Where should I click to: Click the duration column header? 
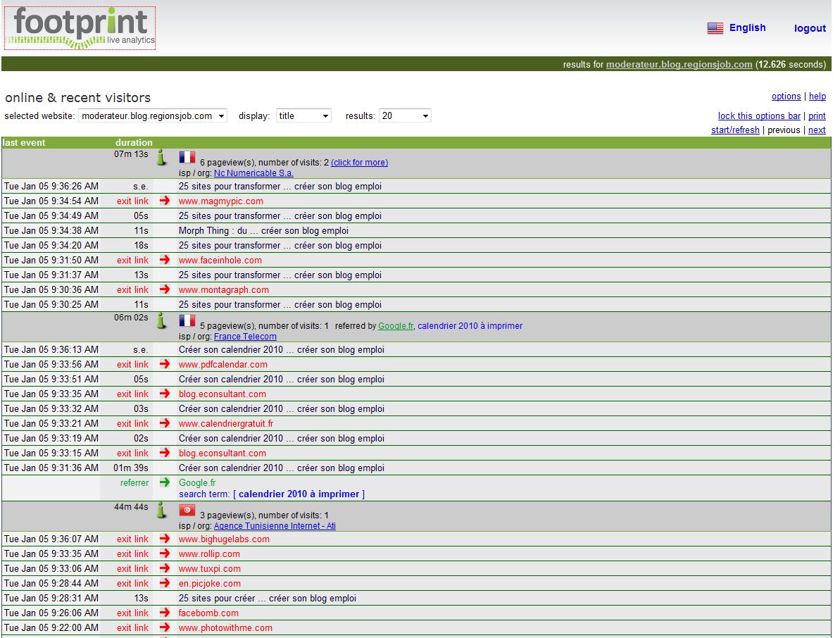tap(134, 142)
